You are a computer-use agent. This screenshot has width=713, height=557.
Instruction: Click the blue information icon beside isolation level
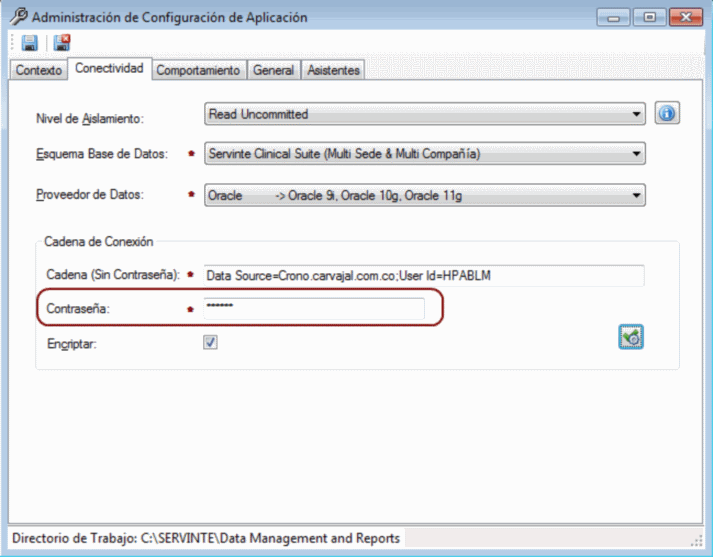[x=667, y=113]
